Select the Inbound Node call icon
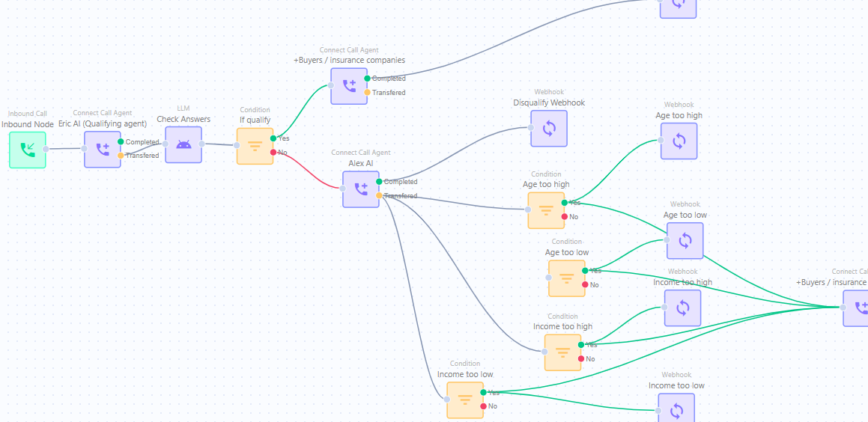868x422 pixels. 27,150
